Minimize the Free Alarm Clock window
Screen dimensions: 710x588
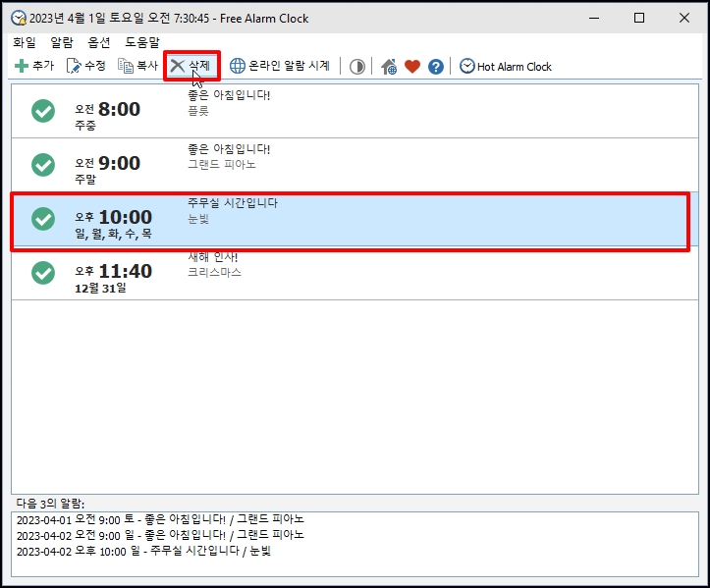click(594, 18)
